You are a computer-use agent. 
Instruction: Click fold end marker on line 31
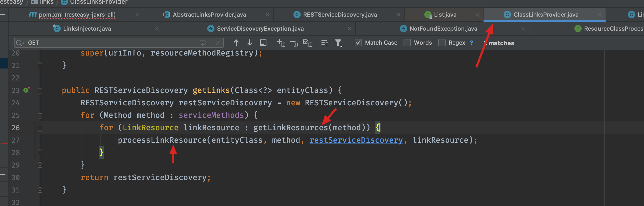tap(40, 190)
